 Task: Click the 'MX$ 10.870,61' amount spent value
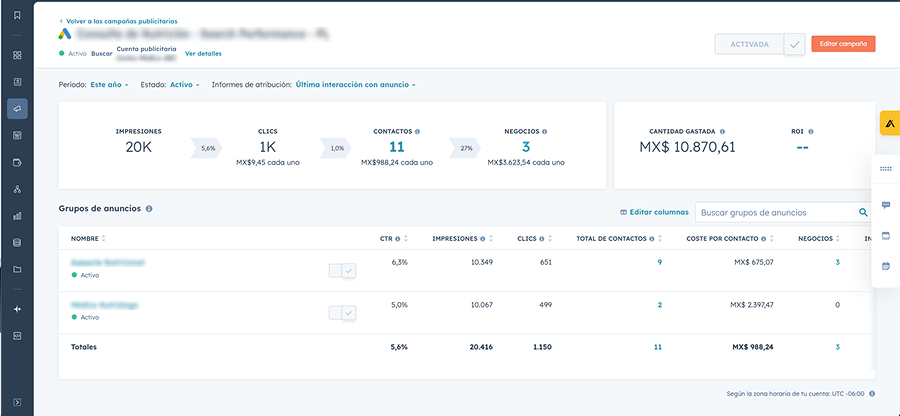coord(687,147)
